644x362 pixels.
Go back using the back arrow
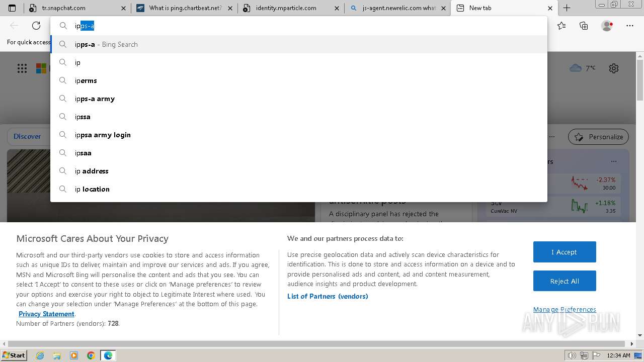[x=14, y=26]
